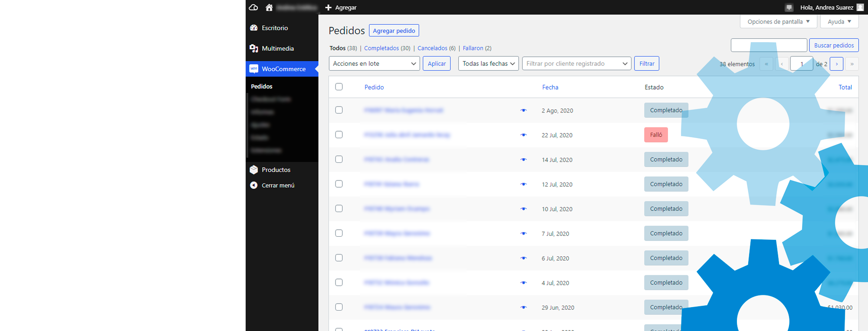
Task: Jump to the last page of orders
Action: click(x=852, y=64)
